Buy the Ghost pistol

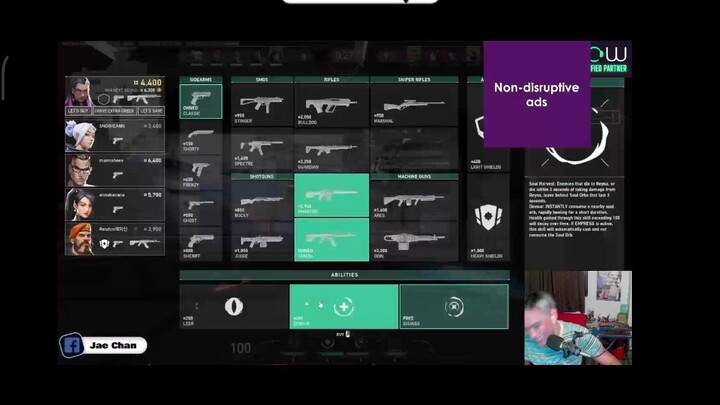[201, 208]
